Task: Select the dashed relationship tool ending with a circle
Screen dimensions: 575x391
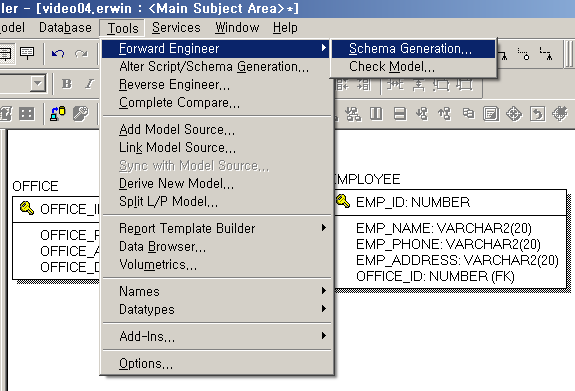Action: tap(524, 54)
